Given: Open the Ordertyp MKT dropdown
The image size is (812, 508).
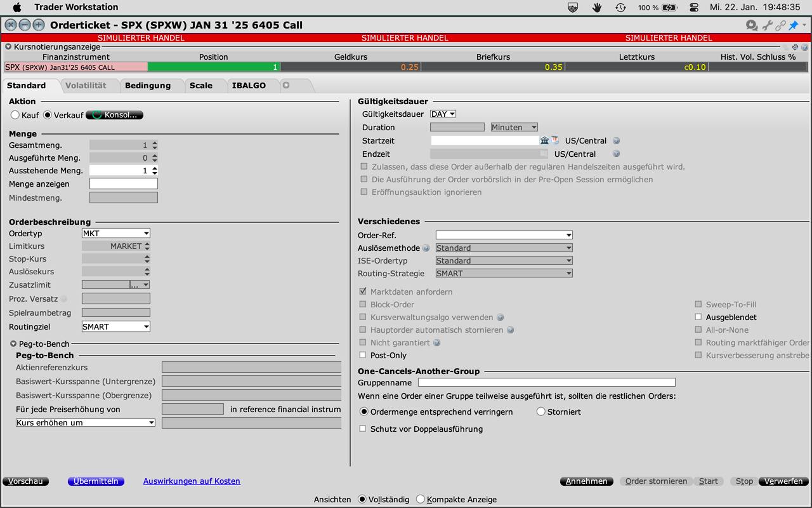Looking at the screenshot, I should (x=115, y=233).
